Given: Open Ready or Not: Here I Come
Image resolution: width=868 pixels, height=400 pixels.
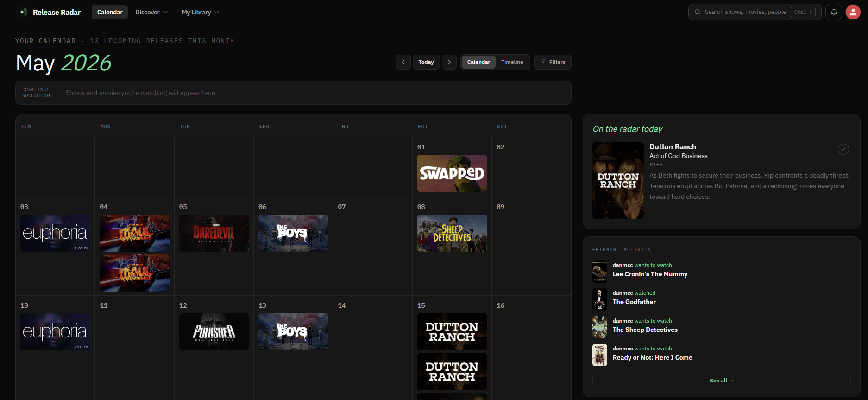Looking at the screenshot, I should 652,357.
